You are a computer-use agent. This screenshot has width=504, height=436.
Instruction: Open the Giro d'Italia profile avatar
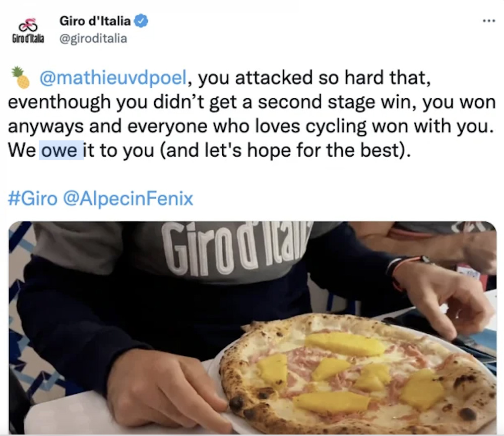(28, 30)
